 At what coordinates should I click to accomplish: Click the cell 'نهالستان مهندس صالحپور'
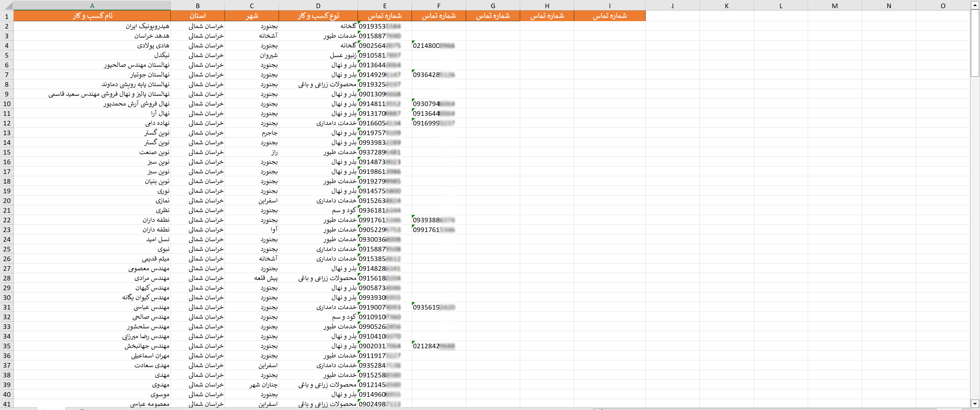[92, 65]
